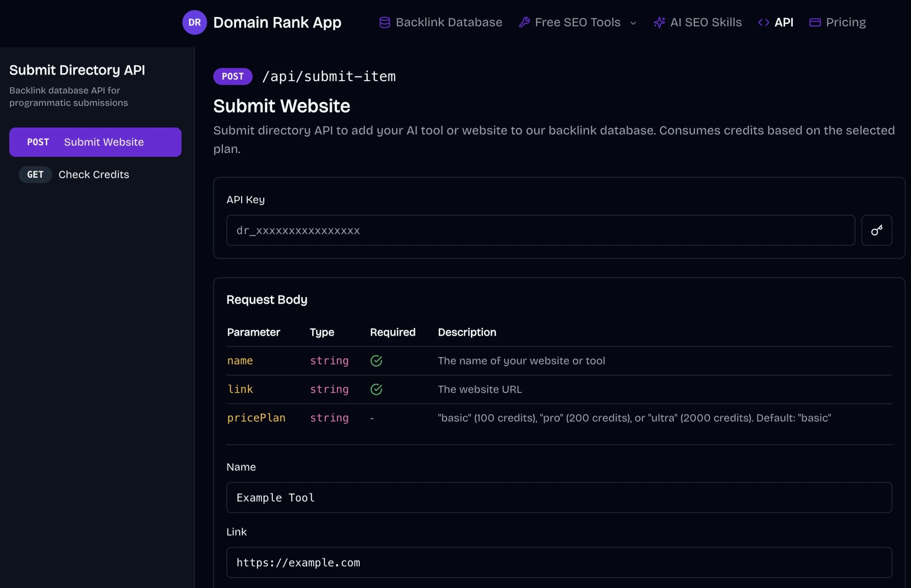Click the DR logo circle icon
This screenshot has width=911, height=588.
pos(194,22)
